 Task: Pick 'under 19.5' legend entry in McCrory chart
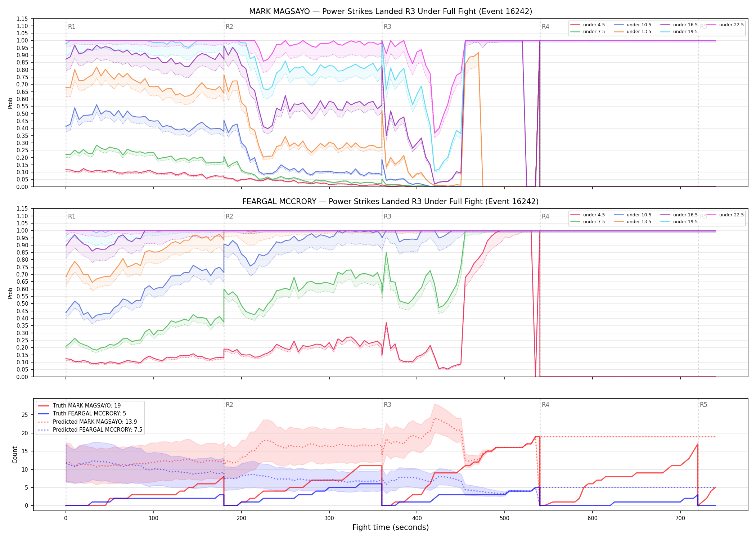coord(679,222)
